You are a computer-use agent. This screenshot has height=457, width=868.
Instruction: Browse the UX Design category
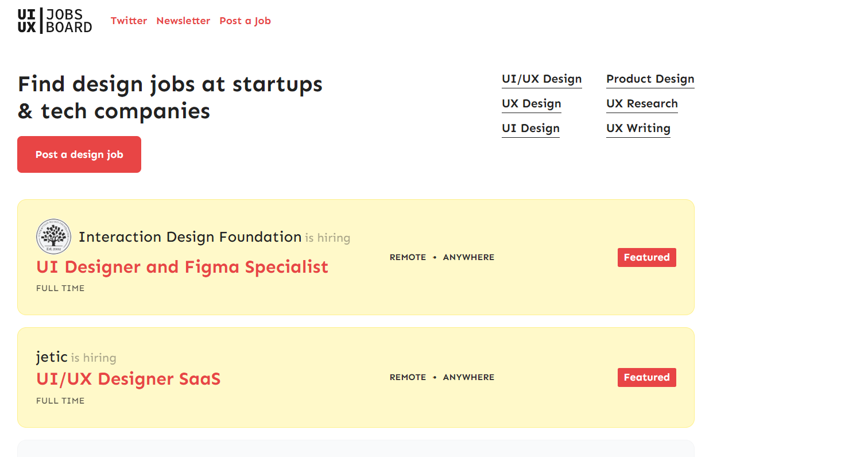(531, 104)
